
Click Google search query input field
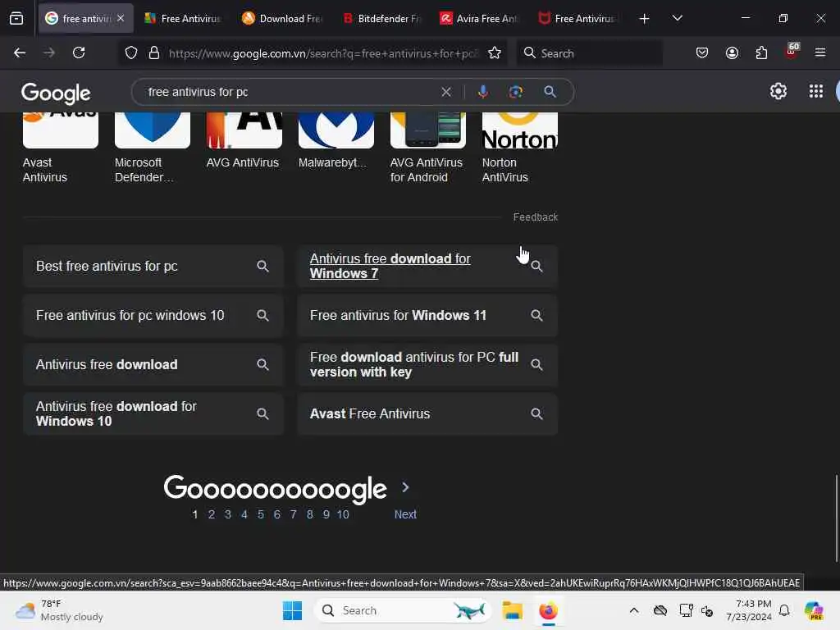pyautogui.click(x=290, y=92)
